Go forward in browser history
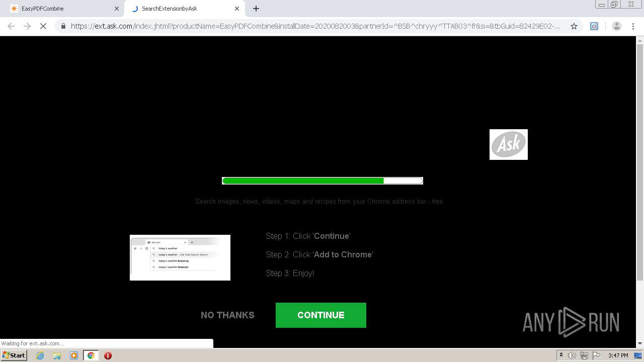Screen dimensions: 644x362 (x=27, y=26)
